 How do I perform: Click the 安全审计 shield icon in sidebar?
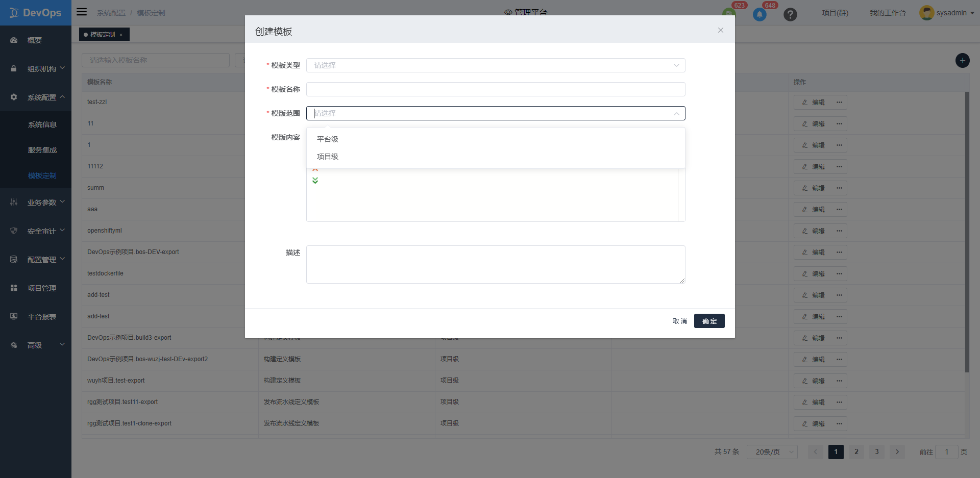point(14,231)
